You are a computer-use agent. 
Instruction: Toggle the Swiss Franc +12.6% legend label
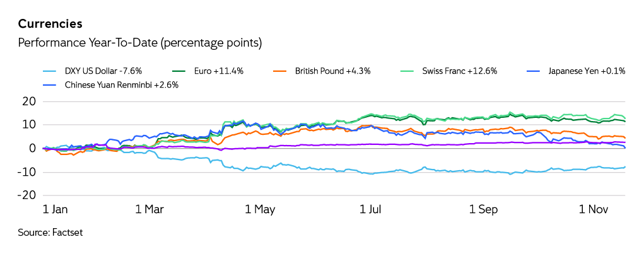point(460,71)
